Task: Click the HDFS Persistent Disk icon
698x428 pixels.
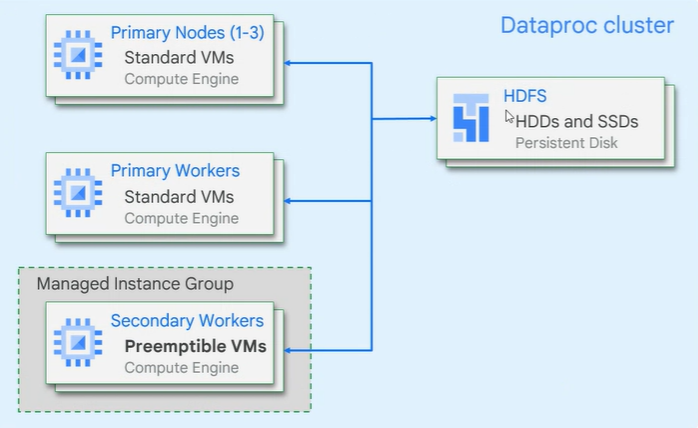Action: click(471, 118)
